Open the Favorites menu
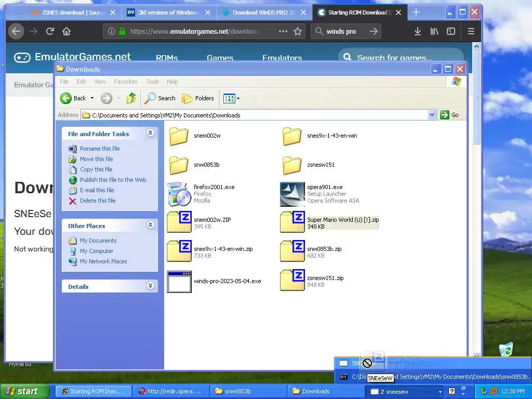This screenshot has width=532, height=399. pos(125,82)
